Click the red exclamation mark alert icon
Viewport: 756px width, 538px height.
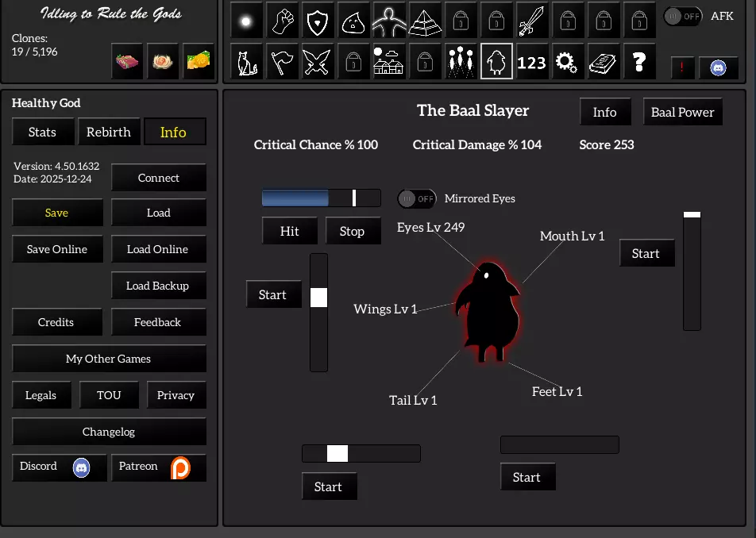(681, 67)
